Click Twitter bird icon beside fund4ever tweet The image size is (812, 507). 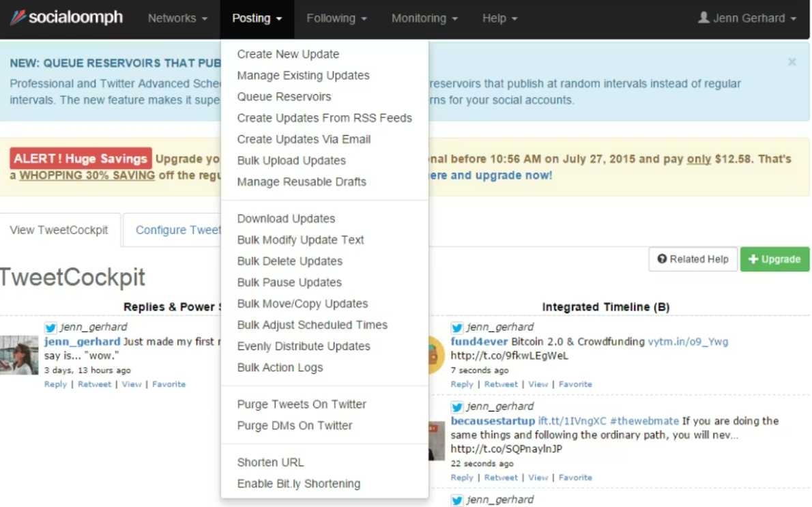(457, 328)
